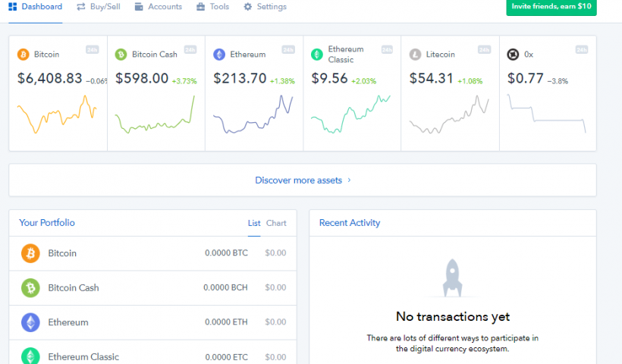Image resolution: width=622 pixels, height=364 pixels.
Task: Toggle the 24h badge on Bitcoin card
Action: coord(93,50)
